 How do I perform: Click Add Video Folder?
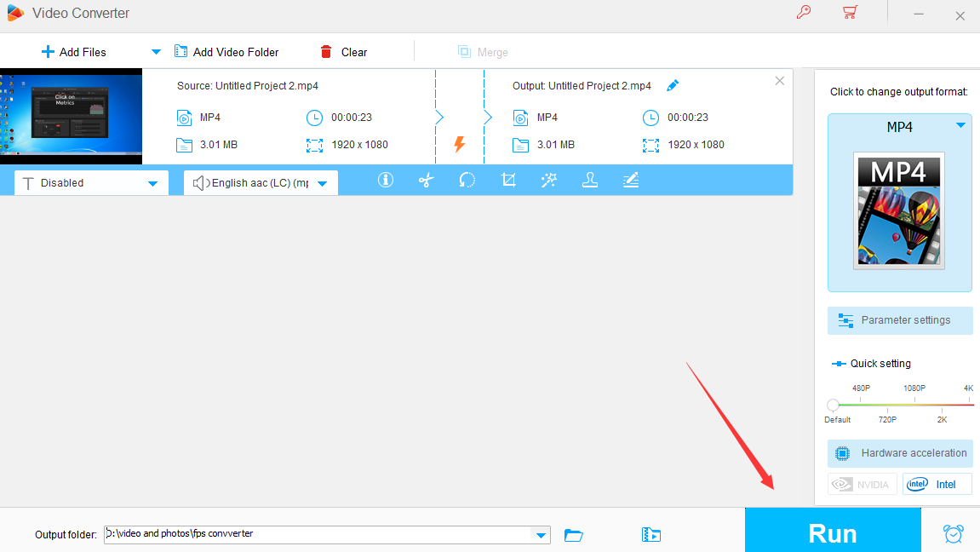click(x=226, y=52)
